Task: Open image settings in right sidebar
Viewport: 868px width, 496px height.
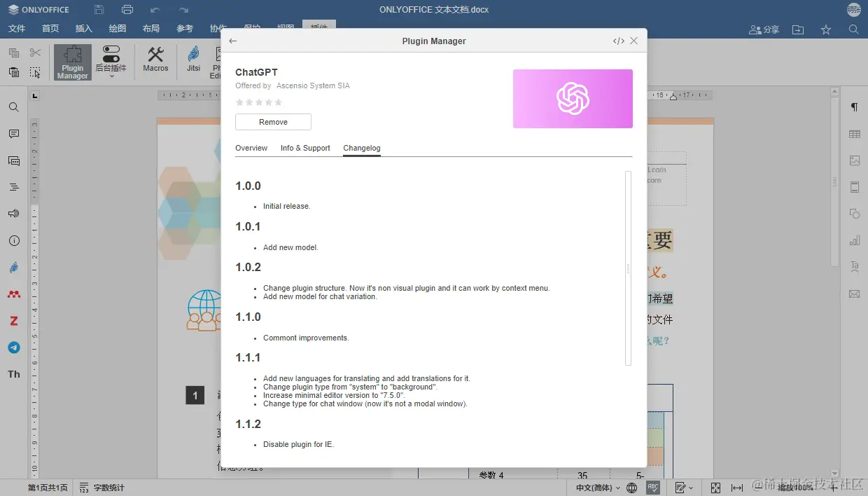Action: pyautogui.click(x=855, y=160)
